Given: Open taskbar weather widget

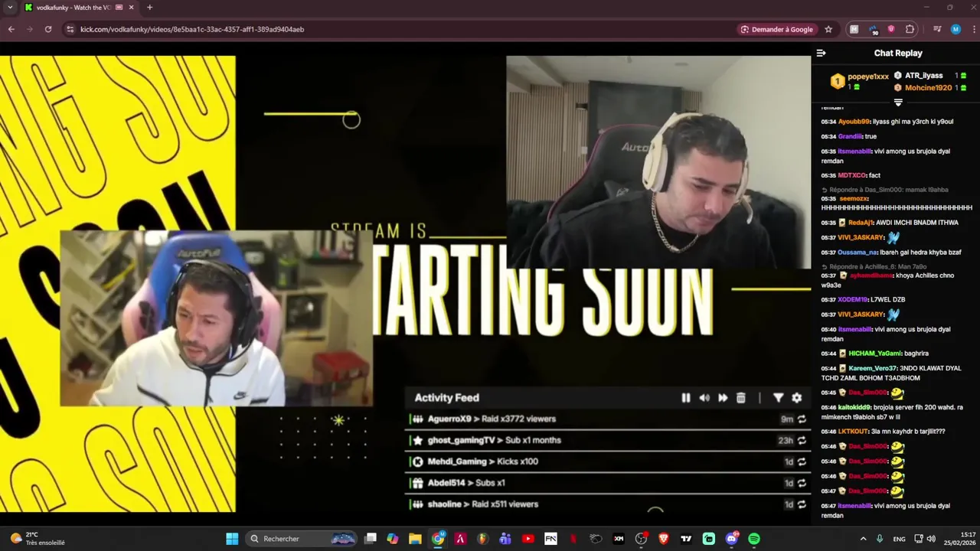Looking at the screenshot, I should (x=37, y=539).
